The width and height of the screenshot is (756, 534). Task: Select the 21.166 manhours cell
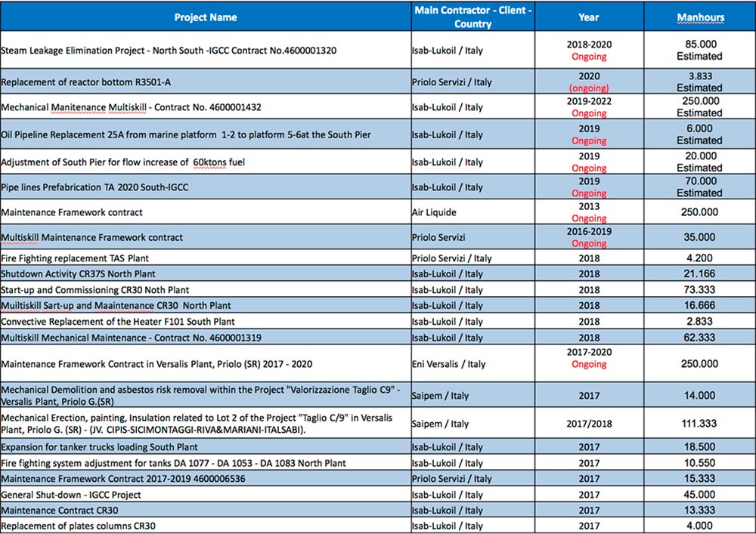tap(700, 273)
